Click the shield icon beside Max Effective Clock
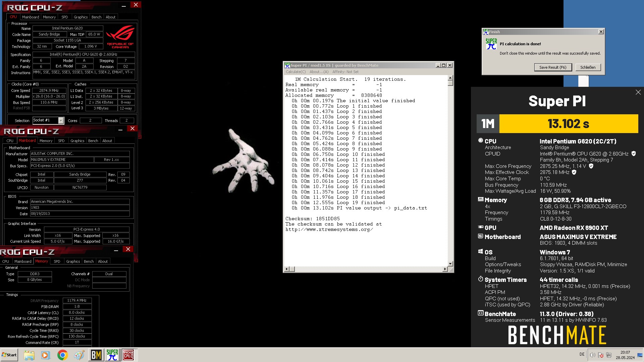The height and width of the screenshot is (362, 644). click(x=574, y=172)
